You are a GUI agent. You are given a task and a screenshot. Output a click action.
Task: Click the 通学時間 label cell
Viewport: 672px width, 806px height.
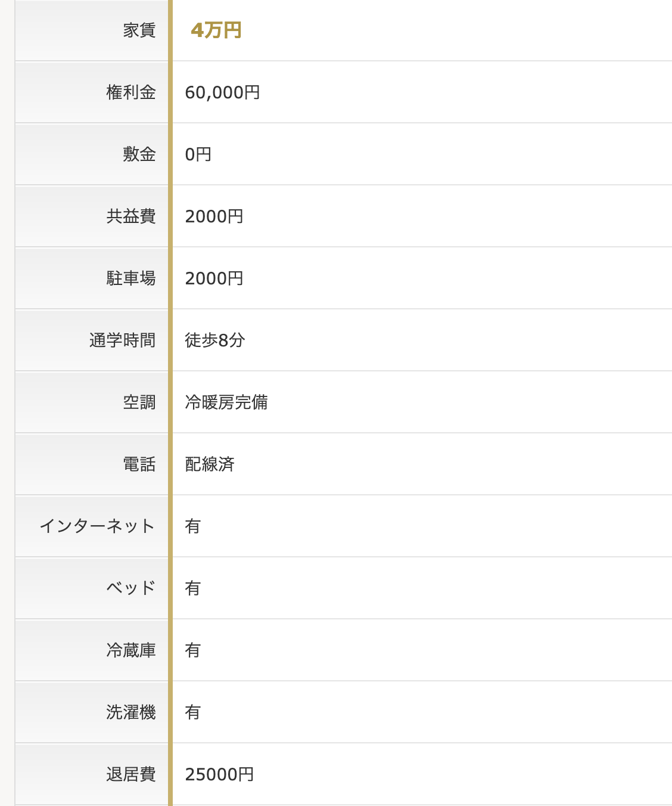tap(122, 340)
